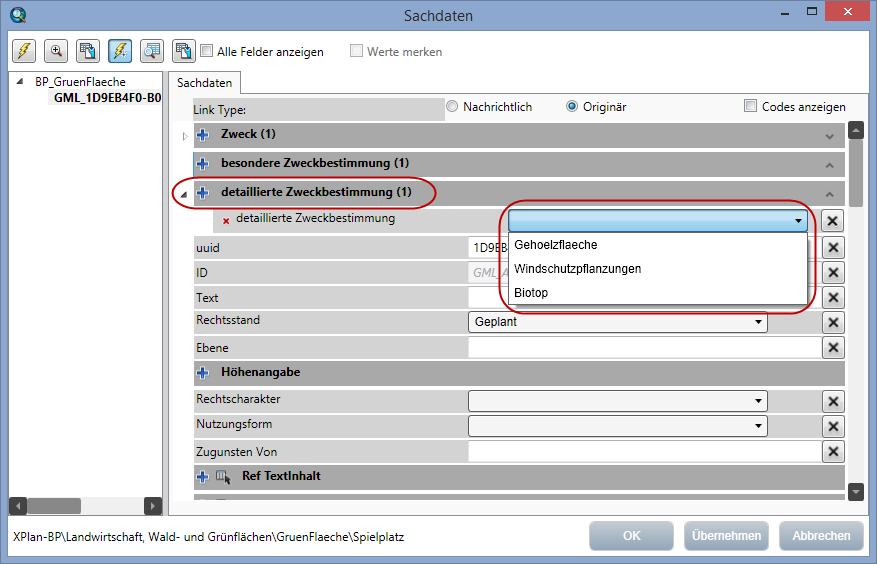This screenshot has height=564, width=877.
Task: Click the plain lightning bolt toolbar icon
Action: point(24,51)
